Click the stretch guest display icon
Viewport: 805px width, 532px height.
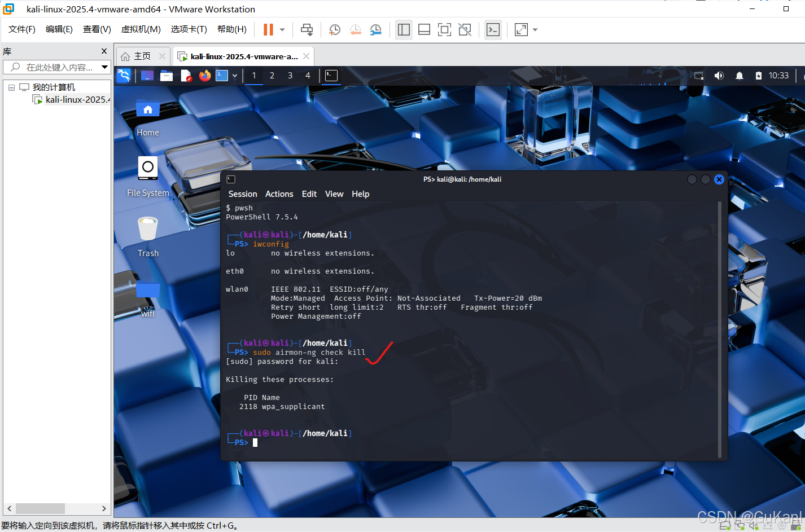[x=521, y=29]
